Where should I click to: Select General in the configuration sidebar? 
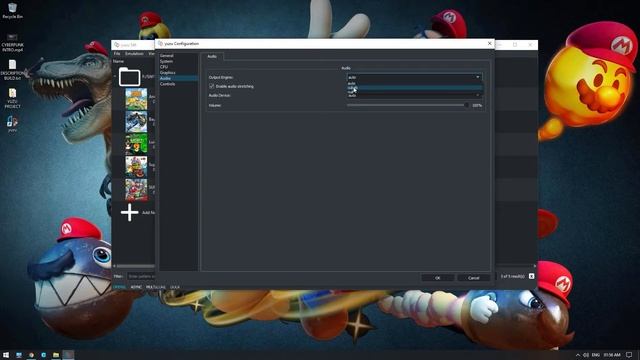tap(167, 55)
